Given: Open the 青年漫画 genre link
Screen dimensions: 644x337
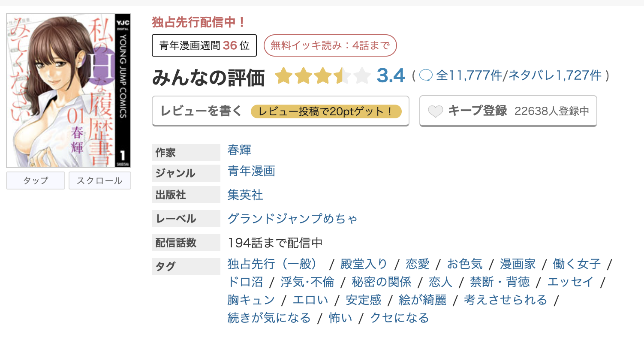Looking at the screenshot, I should click(x=250, y=172).
